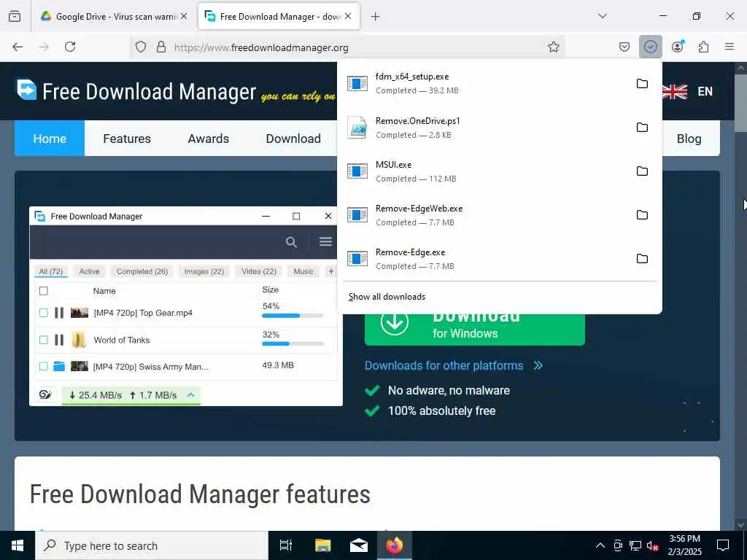Screen dimensions: 747x560
Task: Click the Remove-EdgeWeb.exe file icon
Action: tap(357, 215)
